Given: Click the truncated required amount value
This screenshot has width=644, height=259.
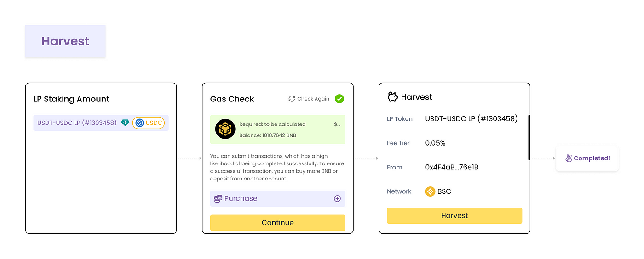Looking at the screenshot, I should pos(337,124).
